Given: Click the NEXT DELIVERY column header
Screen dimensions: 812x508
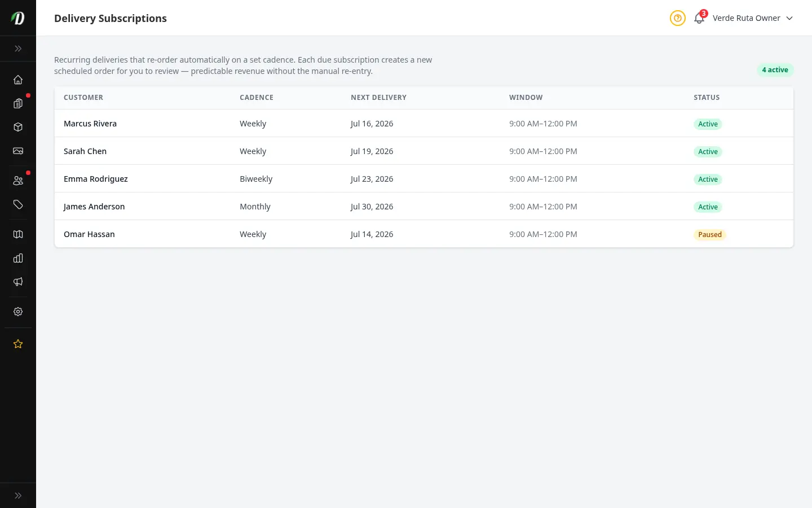Looking at the screenshot, I should pos(378,98).
